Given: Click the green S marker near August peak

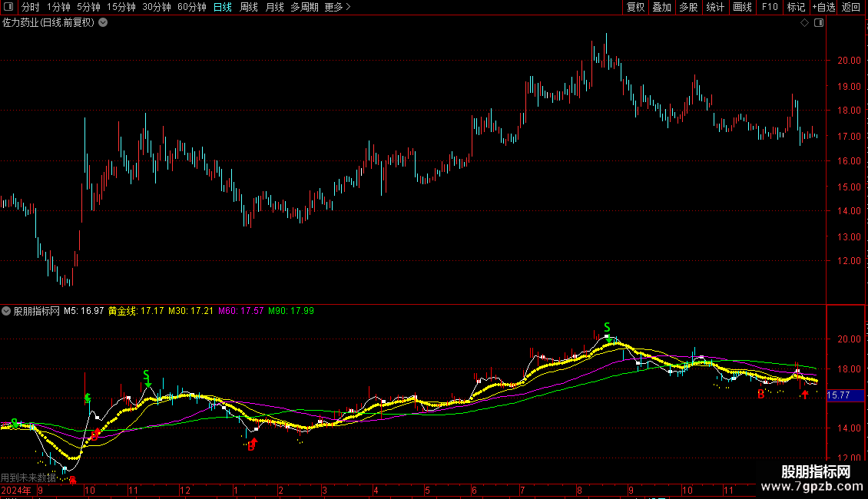Looking at the screenshot, I should click(607, 327).
